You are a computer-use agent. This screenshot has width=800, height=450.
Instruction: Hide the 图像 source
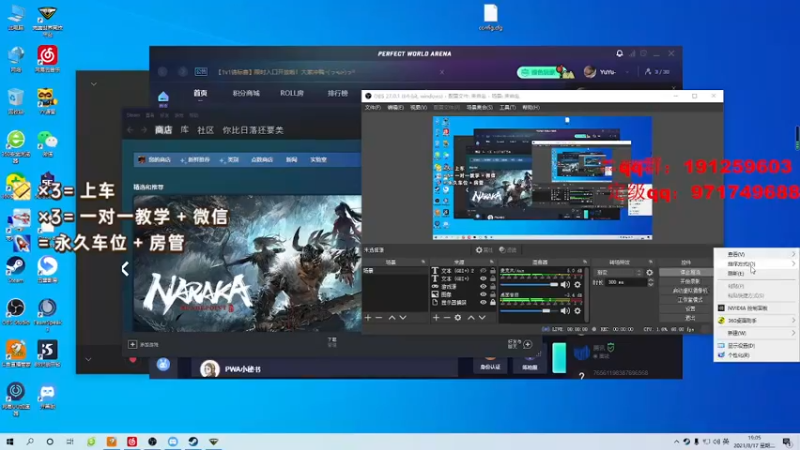[483, 294]
